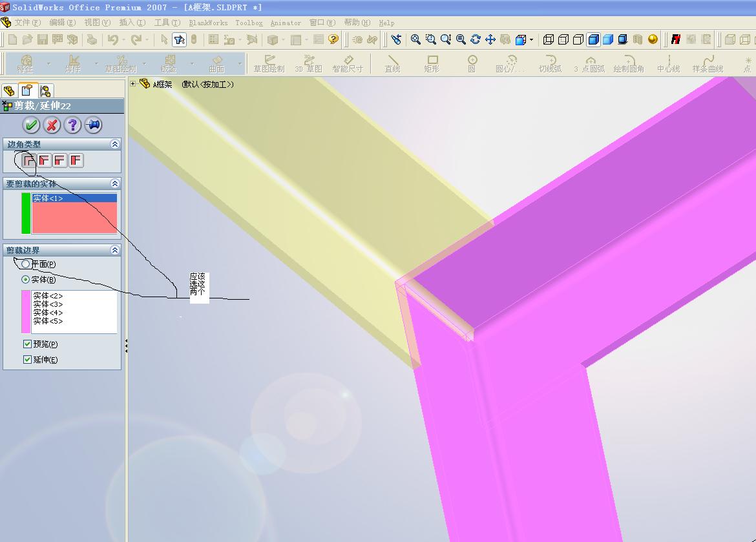This screenshot has height=542, width=756.
Task: Click the Zoom to Selection icon
Action: coord(461,39)
